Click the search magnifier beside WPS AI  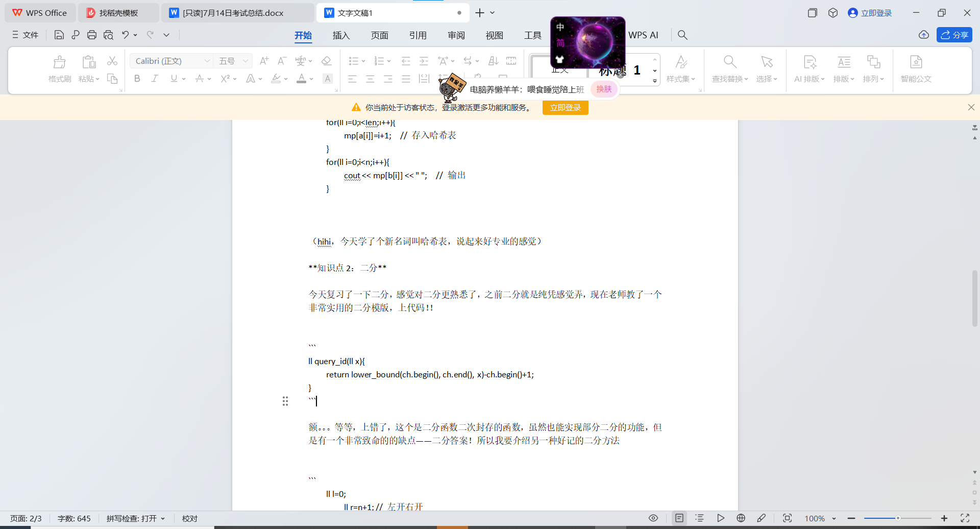[682, 35]
